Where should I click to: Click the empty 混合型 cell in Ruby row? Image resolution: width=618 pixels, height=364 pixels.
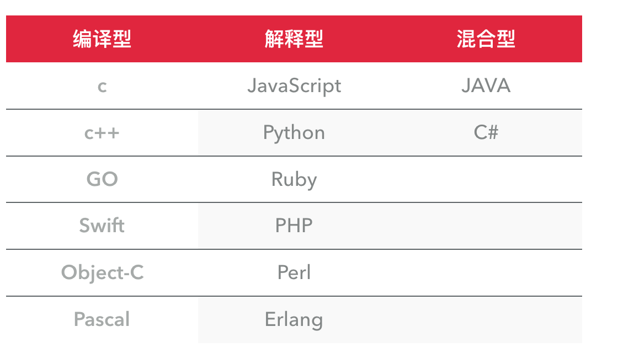[x=486, y=180]
